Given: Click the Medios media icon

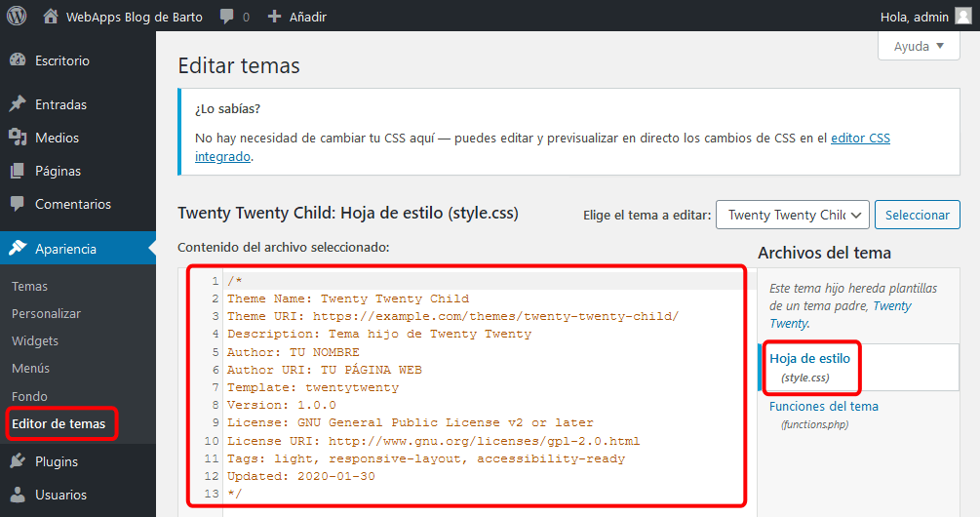Looking at the screenshot, I should tap(18, 137).
